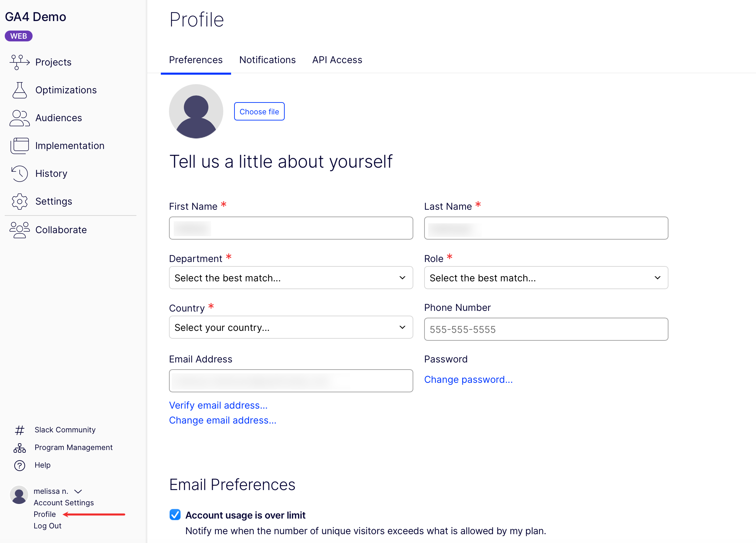The image size is (756, 543).
Task: Click the Program Management icon
Action: pyautogui.click(x=19, y=447)
